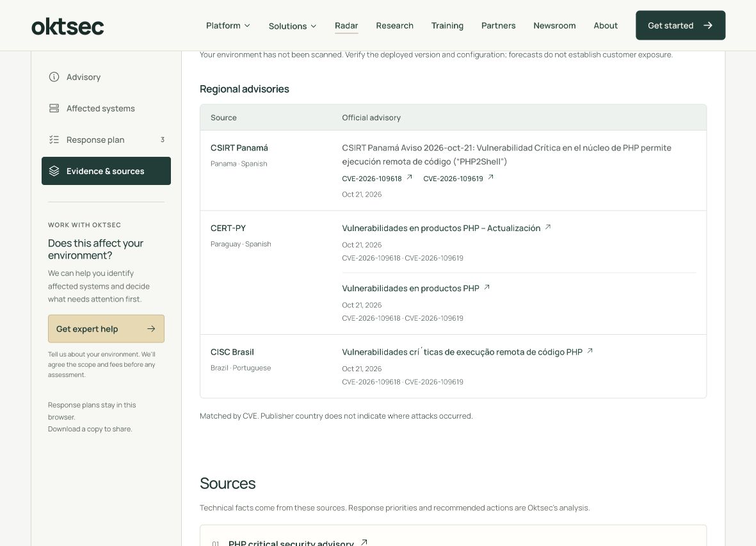Jump to Affected systems section
This screenshot has width=756, height=546.
tap(106, 108)
